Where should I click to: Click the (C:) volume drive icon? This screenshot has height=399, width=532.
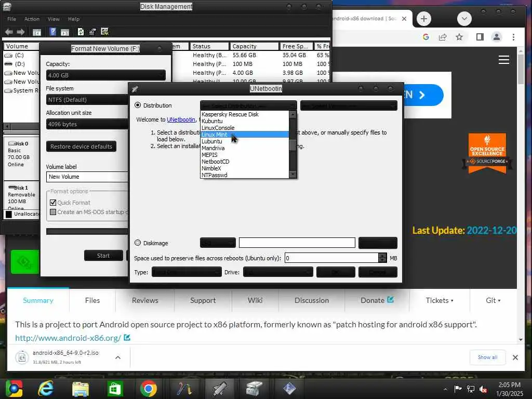[x=8, y=55]
